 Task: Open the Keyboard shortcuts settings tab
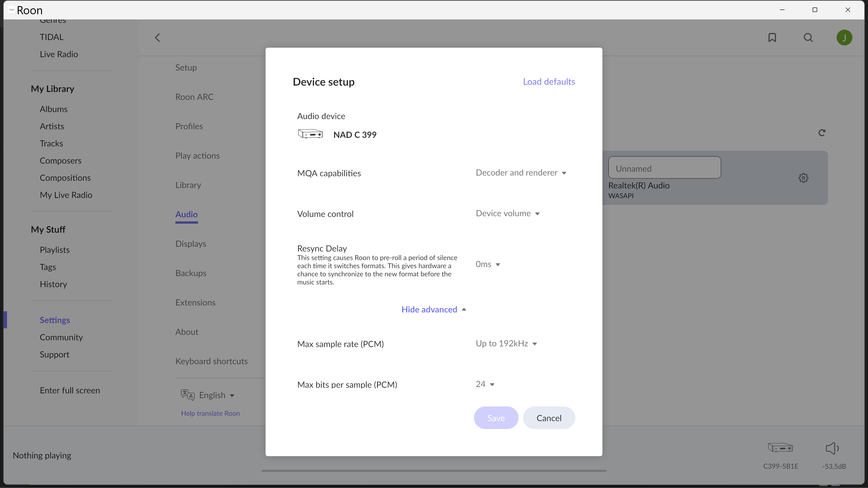[211, 361]
